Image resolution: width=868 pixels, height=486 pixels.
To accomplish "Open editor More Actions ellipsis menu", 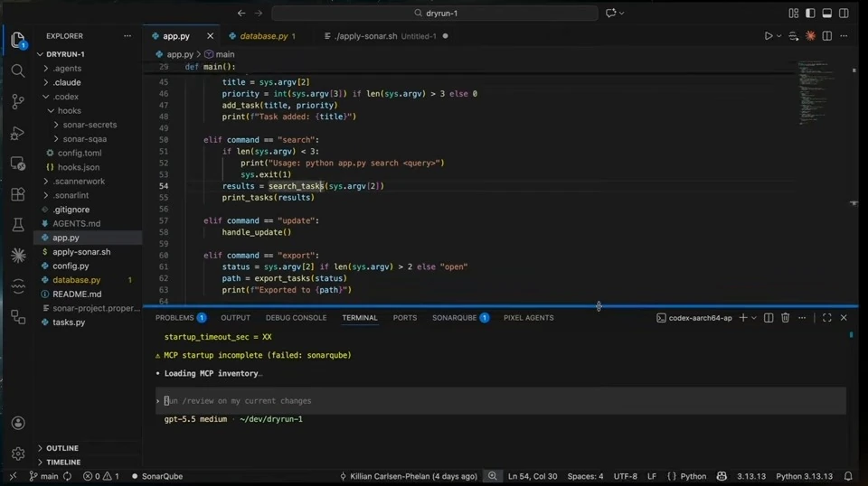I will (x=844, y=36).
